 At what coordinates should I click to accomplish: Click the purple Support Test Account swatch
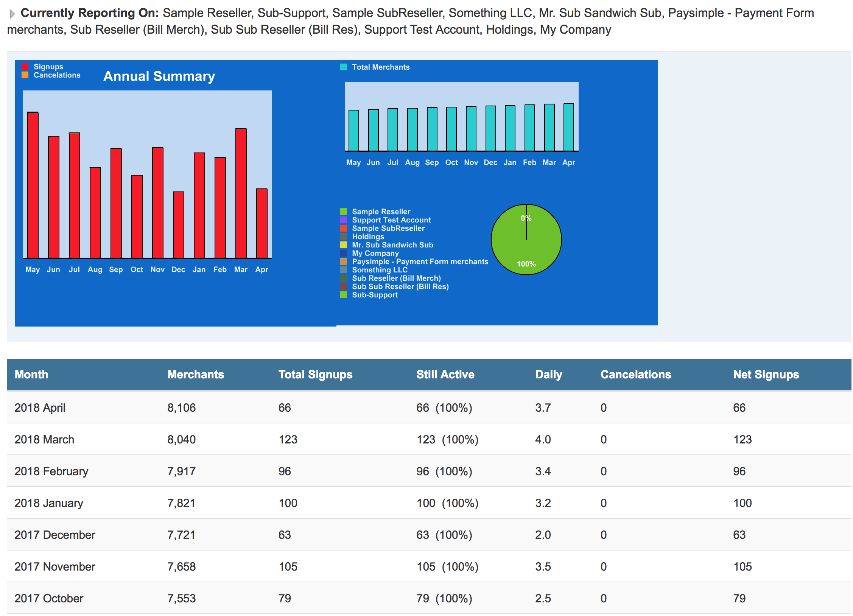pos(344,220)
